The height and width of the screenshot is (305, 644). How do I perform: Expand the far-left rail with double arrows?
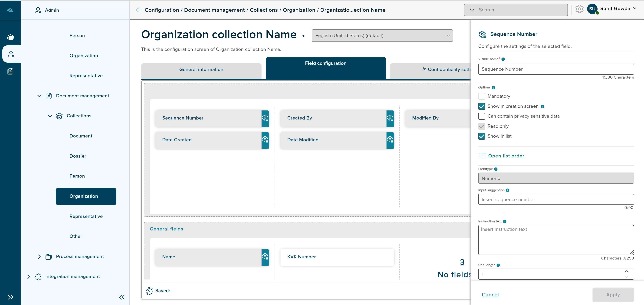click(x=11, y=297)
